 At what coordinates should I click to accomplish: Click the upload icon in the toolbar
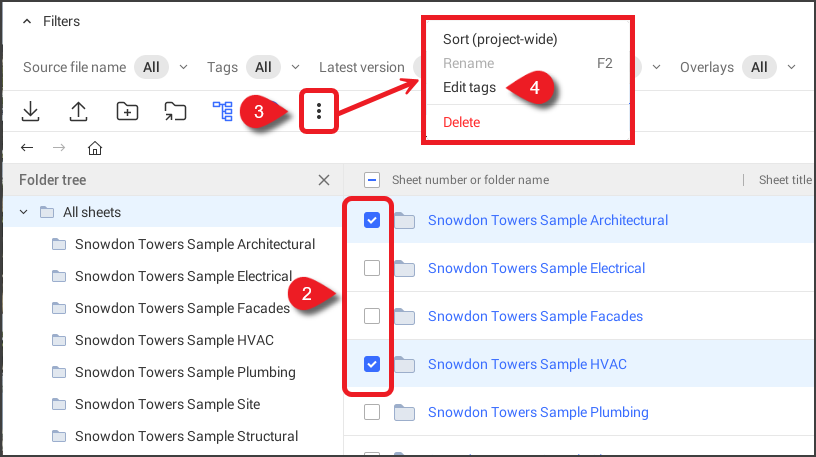coord(79,111)
